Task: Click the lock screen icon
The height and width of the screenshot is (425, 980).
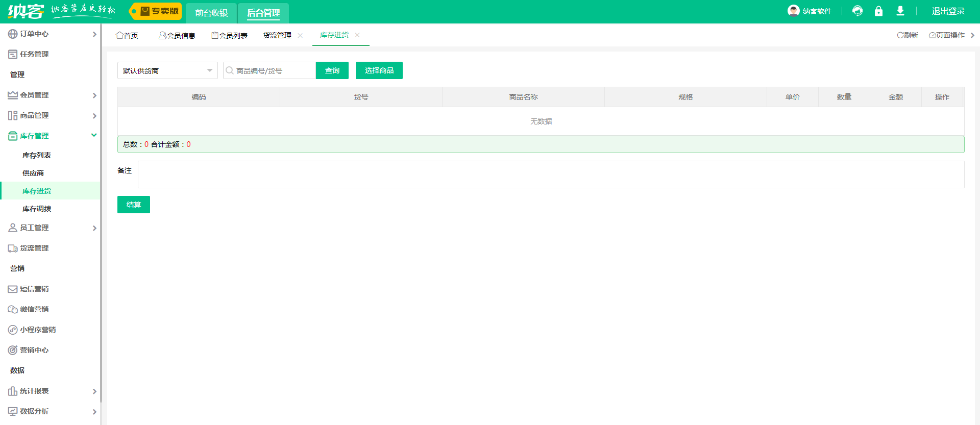Action: [878, 11]
